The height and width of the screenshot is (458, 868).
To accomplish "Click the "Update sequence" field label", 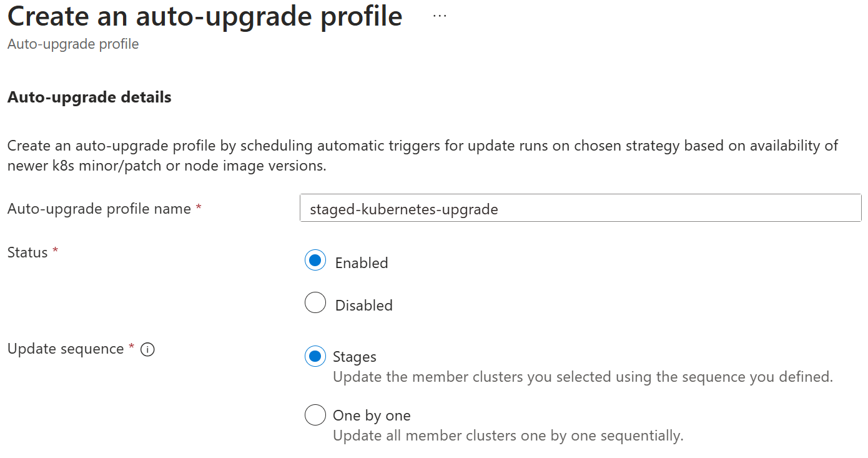I will coord(66,349).
